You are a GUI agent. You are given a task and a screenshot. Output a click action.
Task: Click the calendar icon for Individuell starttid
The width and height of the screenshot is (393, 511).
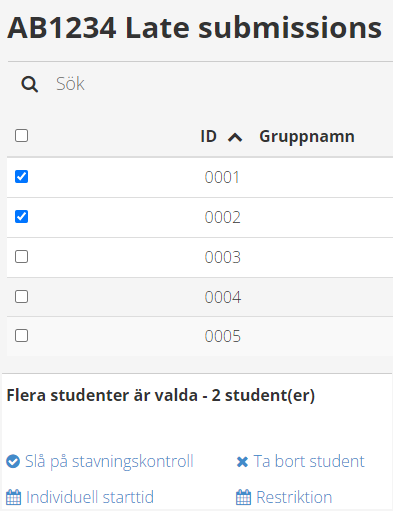pos(14,497)
